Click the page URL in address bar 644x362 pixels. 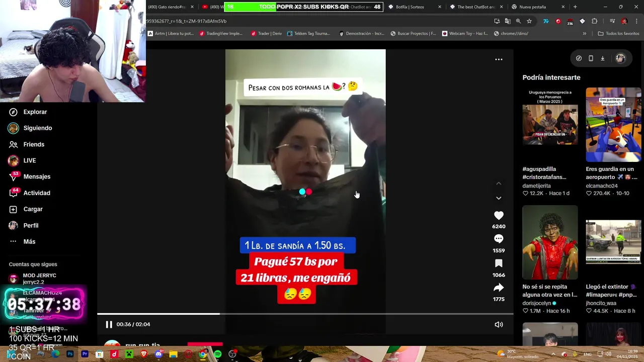click(x=186, y=21)
